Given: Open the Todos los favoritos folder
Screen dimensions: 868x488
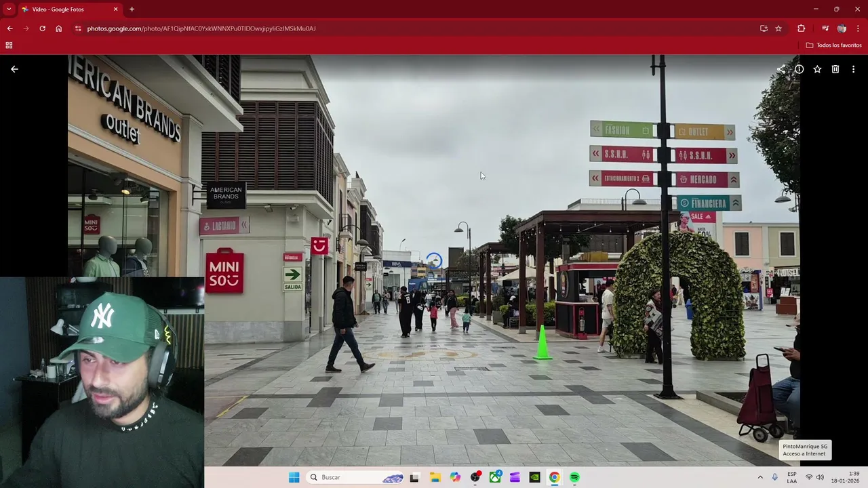Looking at the screenshot, I should (x=833, y=45).
